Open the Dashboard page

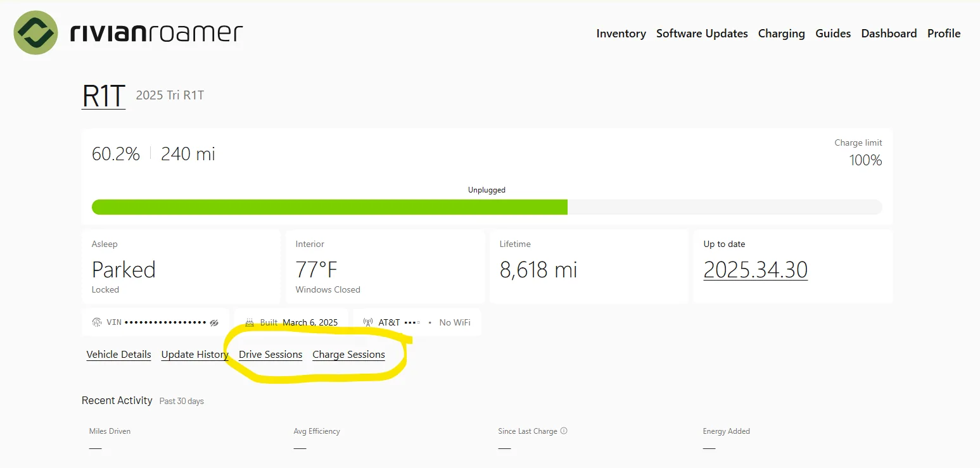coord(889,34)
